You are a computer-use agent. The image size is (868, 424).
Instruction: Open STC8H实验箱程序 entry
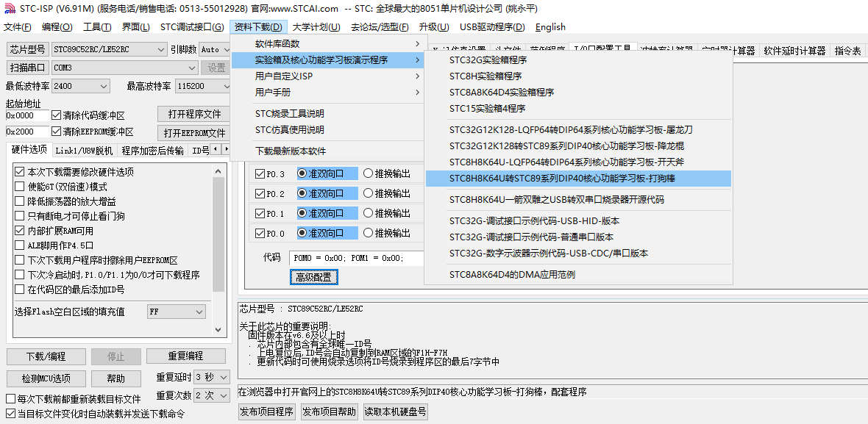(578, 76)
